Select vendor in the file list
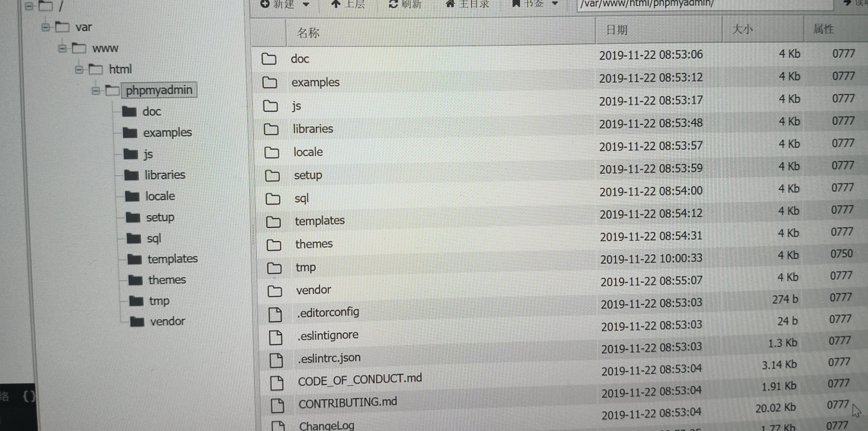The image size is (868, 431). pyautogui.click(x=313, y=290)
